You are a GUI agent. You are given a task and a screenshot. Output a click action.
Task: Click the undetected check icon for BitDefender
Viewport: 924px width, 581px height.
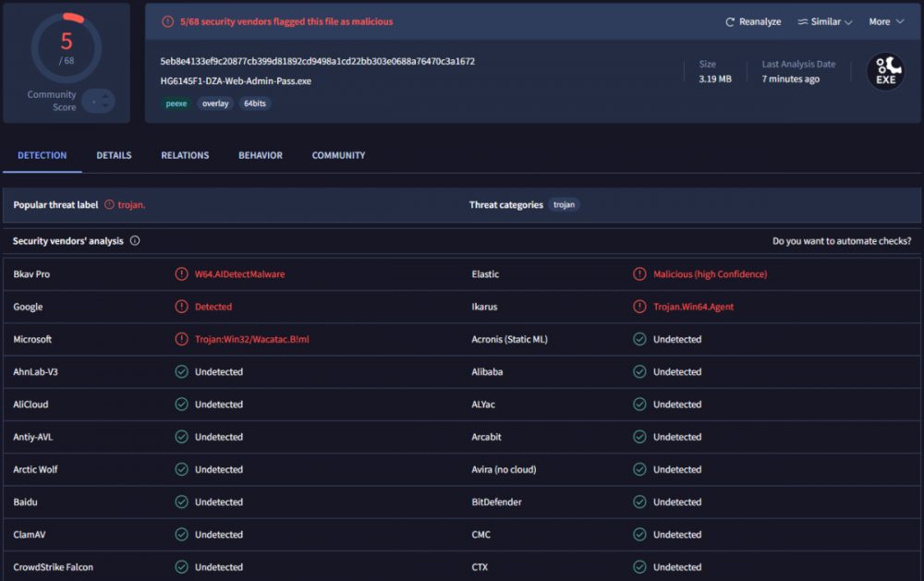click(x=639, y=502)
